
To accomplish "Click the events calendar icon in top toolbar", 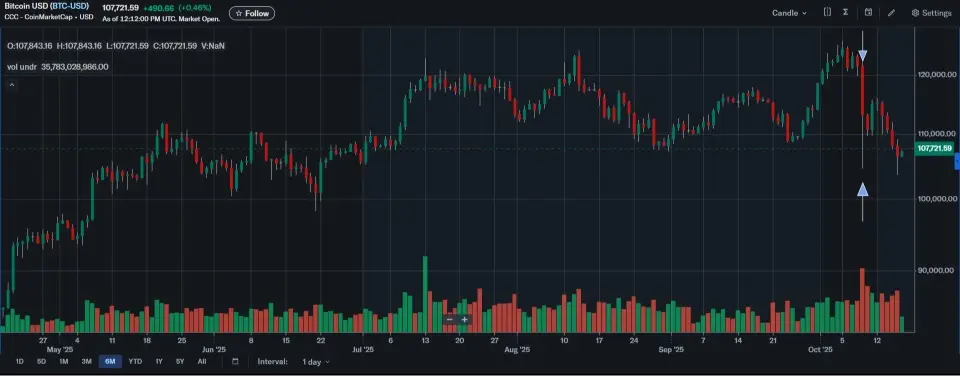I will [868, 12].
